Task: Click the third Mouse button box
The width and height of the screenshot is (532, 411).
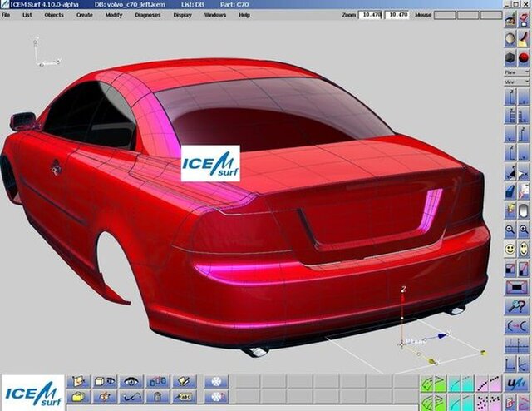Action: point(491,15)
